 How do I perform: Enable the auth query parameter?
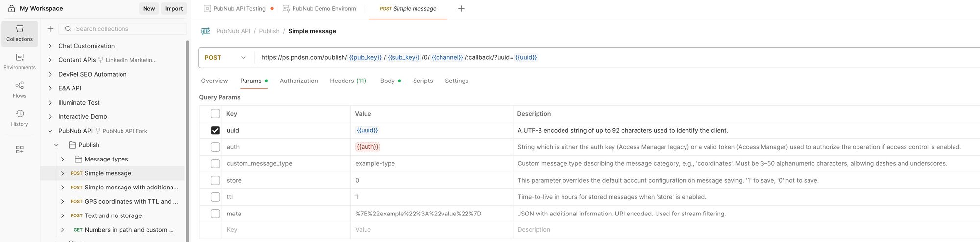pyautogui.click(x=215, y=147)
